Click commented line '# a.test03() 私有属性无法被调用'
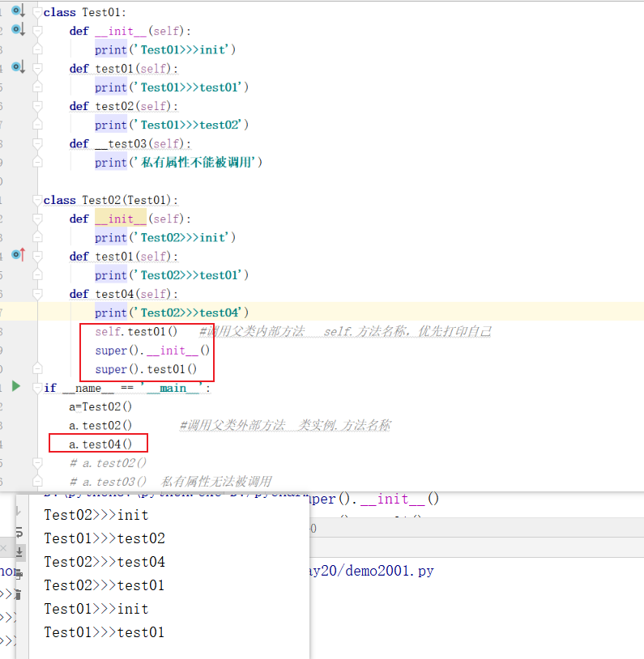The width and height of the screenshot is (644, 659). point(170,482)
